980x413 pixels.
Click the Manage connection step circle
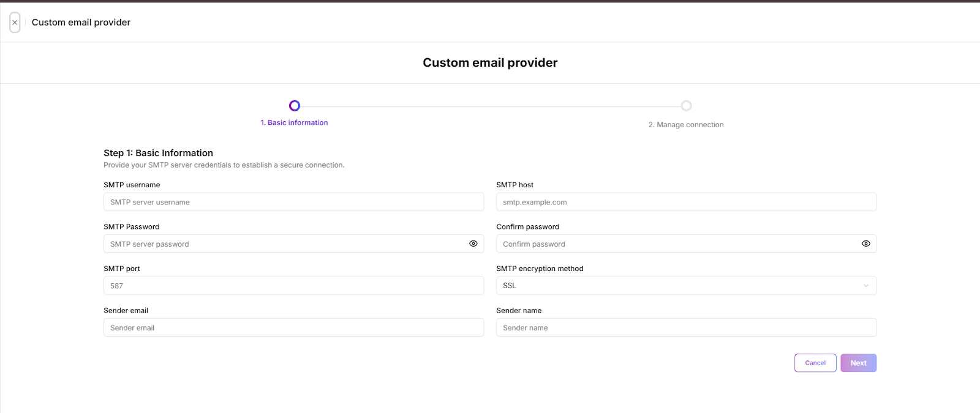pos(686,106)
